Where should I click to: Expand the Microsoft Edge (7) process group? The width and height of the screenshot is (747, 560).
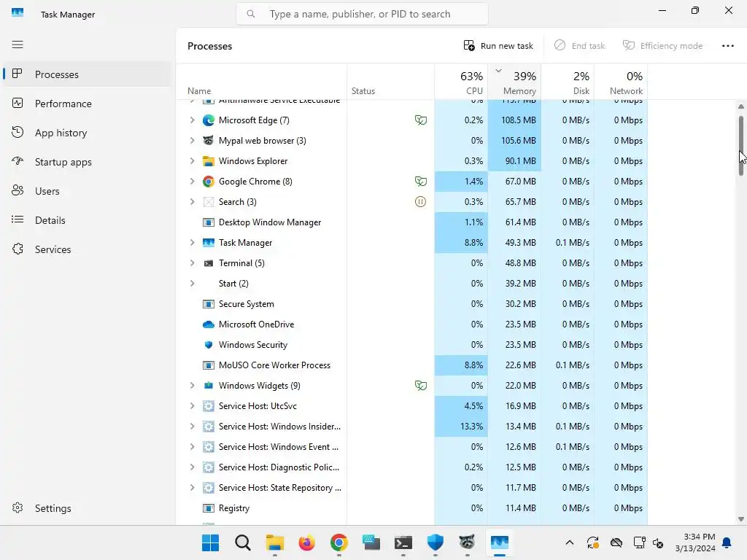pos(192,120)
